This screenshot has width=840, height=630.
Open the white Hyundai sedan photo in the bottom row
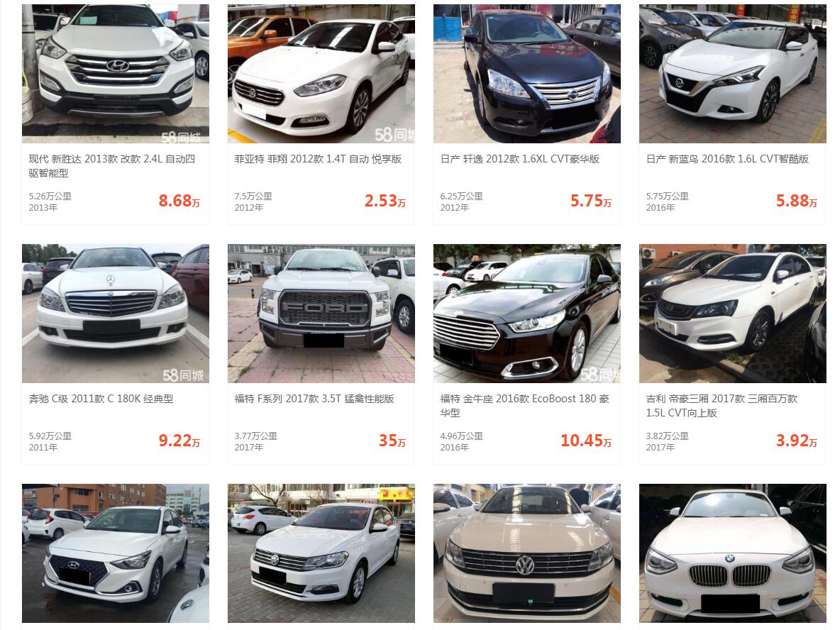tap(115, 553)
